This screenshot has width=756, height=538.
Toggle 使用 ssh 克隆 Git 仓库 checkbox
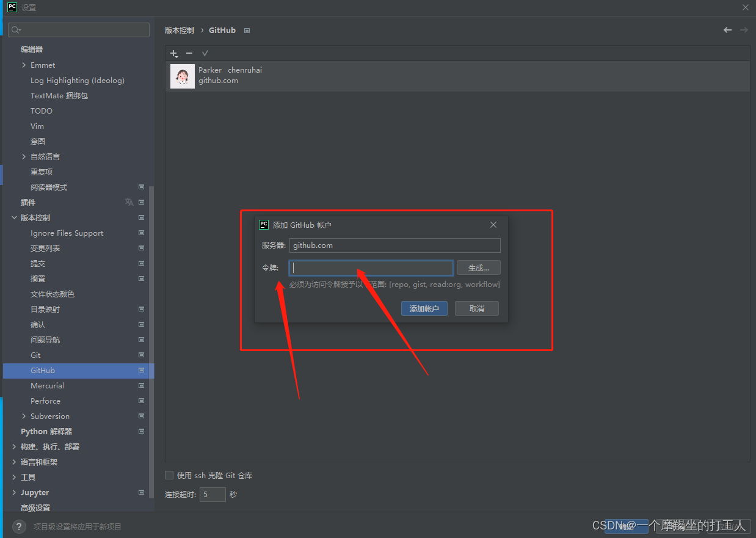(x=169, y=475)
